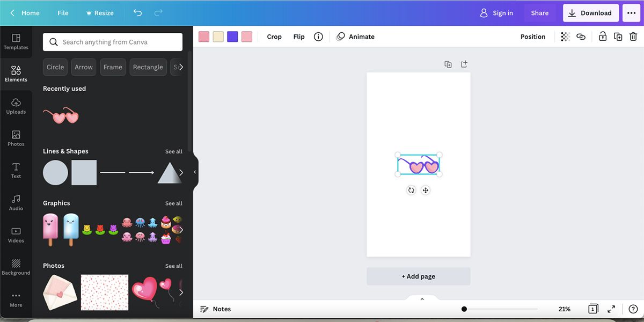
Task: Expand the Notes panel upward
Action: 421,298
